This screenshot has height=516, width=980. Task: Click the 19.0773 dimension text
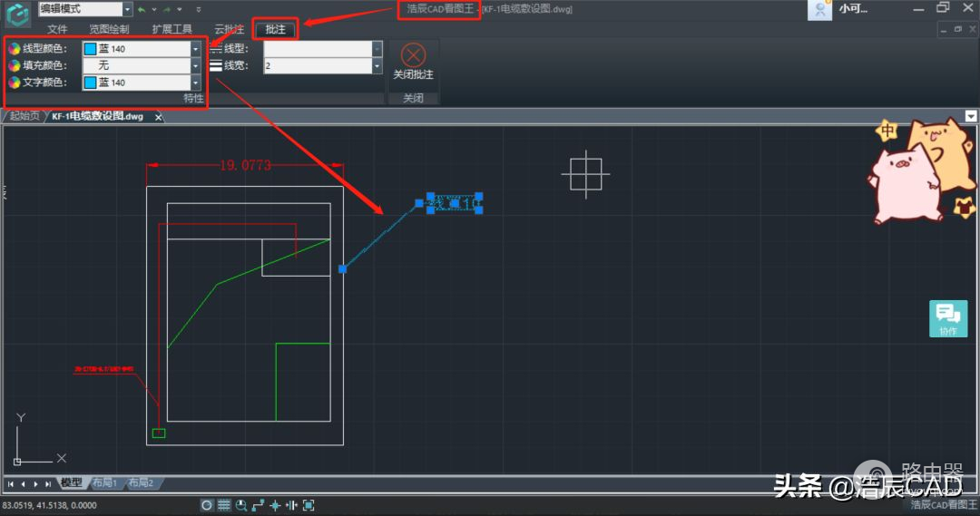click(x=245, y=165)
